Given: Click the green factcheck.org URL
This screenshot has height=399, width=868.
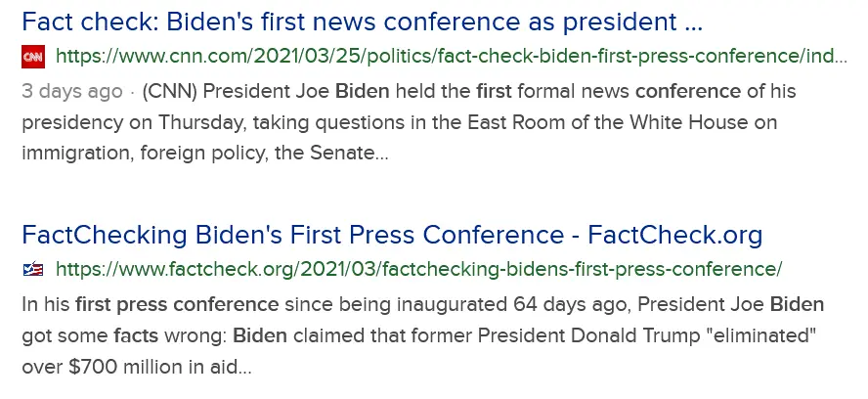Looking at the screenshot, I should click(x=419, y=269).
